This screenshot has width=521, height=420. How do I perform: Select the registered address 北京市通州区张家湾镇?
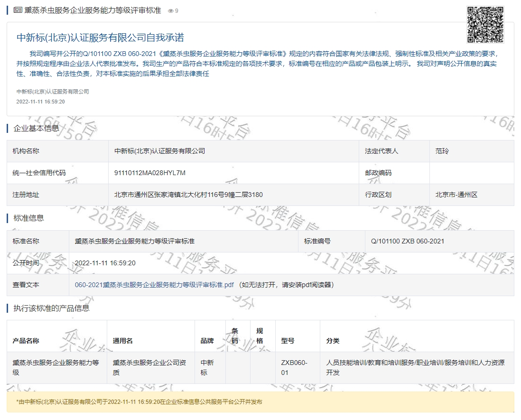click(x=188, y=195)
